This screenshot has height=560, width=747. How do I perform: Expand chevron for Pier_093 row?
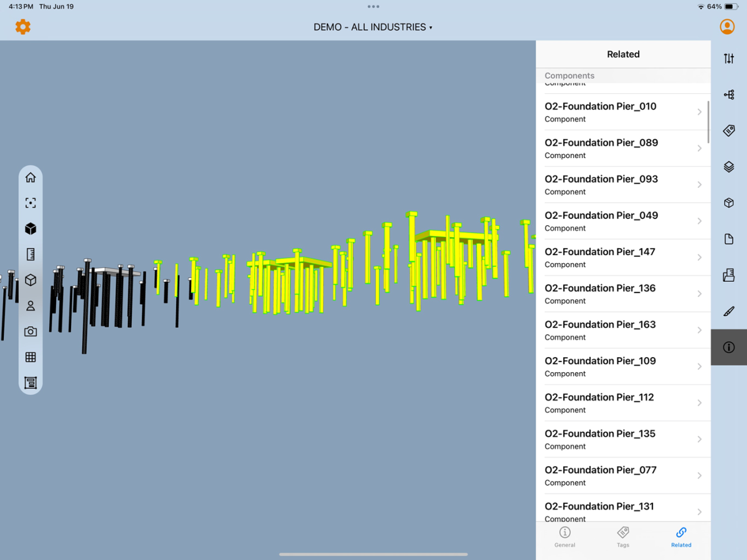pyautogui.click(x=700, y=185)
